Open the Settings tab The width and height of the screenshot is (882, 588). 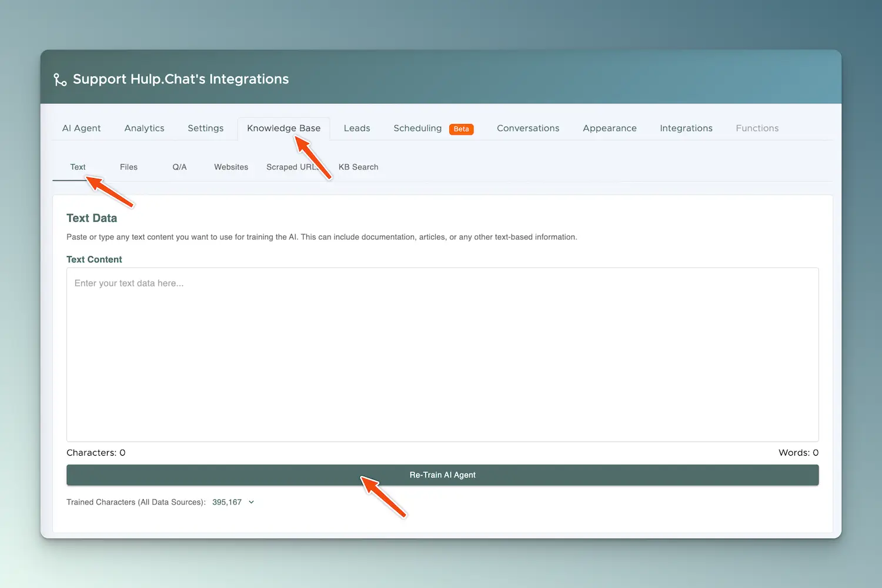coord(206,128)
